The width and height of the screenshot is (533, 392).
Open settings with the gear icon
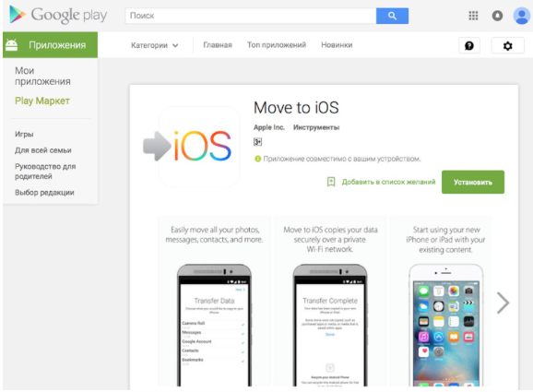pyautogui.click(x=507, y=45)
